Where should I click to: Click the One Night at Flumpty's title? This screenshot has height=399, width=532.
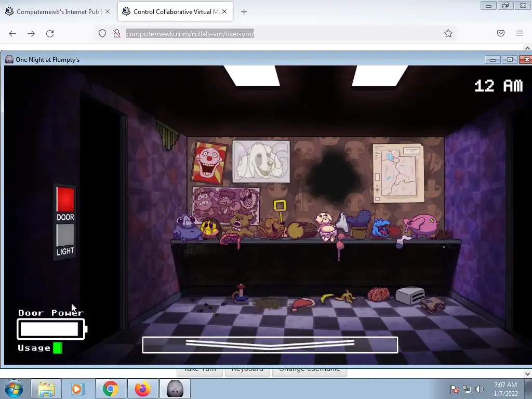(47, 60)
